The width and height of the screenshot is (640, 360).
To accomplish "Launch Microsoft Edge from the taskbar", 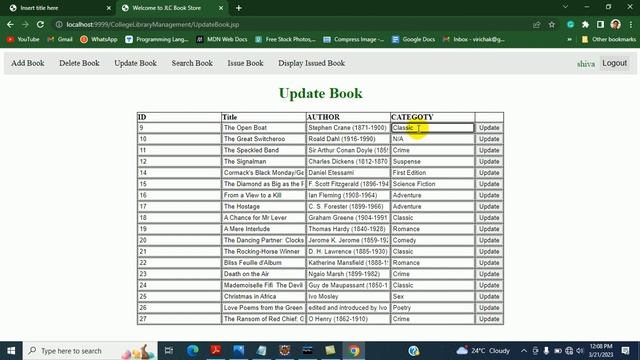I will coord(193,351).
